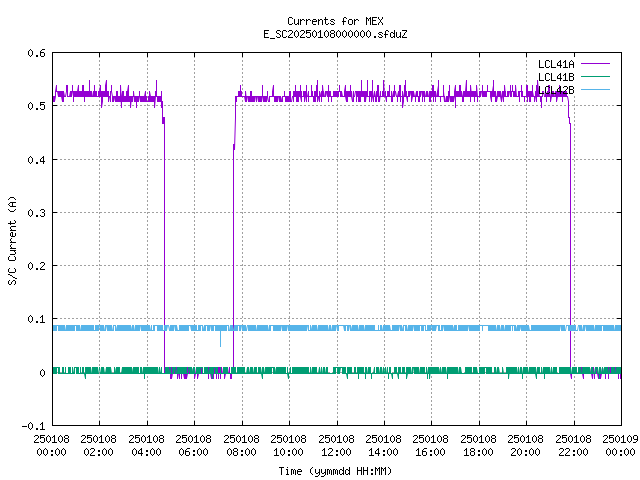Click the 02:00 x-axis time label
Image resolution: width=640 pixels, height=480 pixels.
click(98, 452)
